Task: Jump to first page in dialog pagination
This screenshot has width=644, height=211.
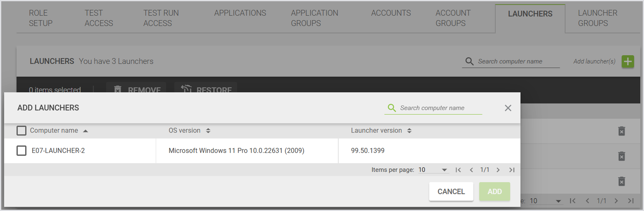Action: pos(458,170)
